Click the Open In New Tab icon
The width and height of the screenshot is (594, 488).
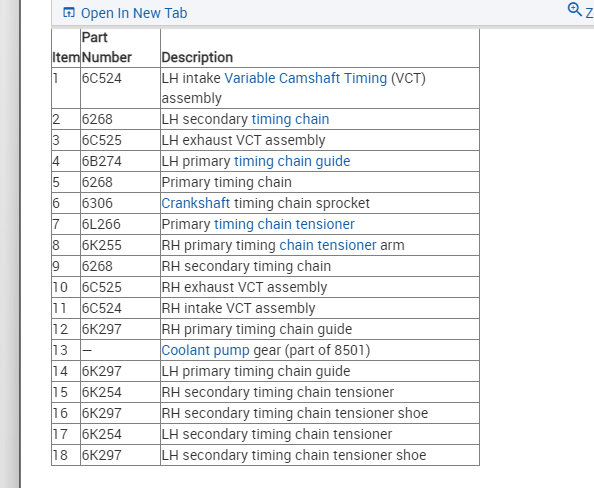[x=69, y=13]
